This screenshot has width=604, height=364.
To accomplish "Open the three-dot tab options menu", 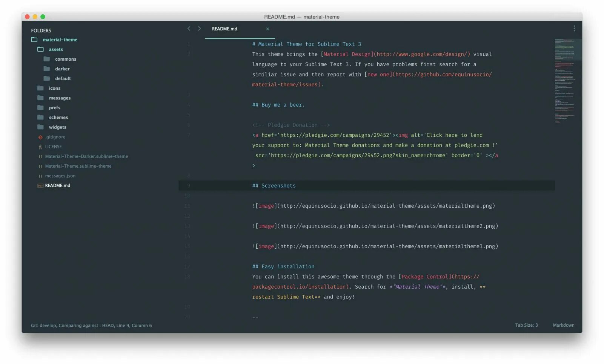I will 574,29.
